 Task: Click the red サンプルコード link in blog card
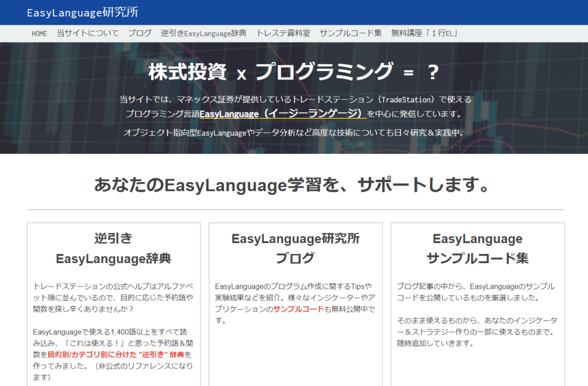click(299, 309)
